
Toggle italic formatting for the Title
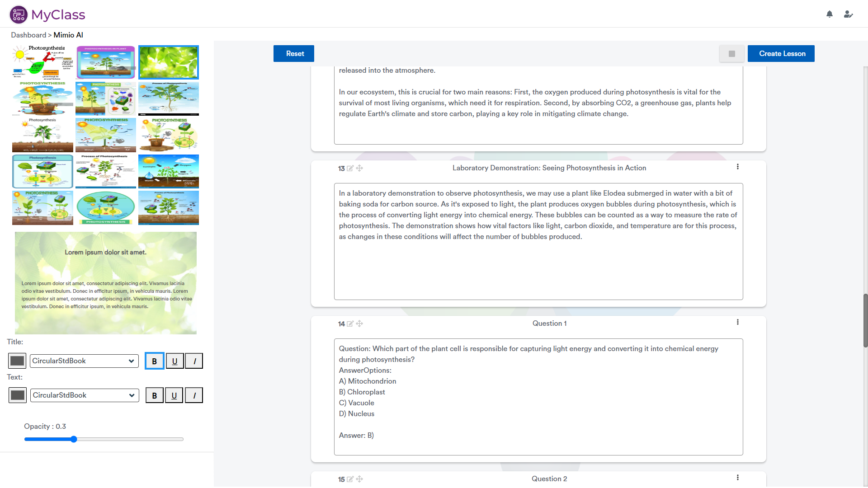194,361
